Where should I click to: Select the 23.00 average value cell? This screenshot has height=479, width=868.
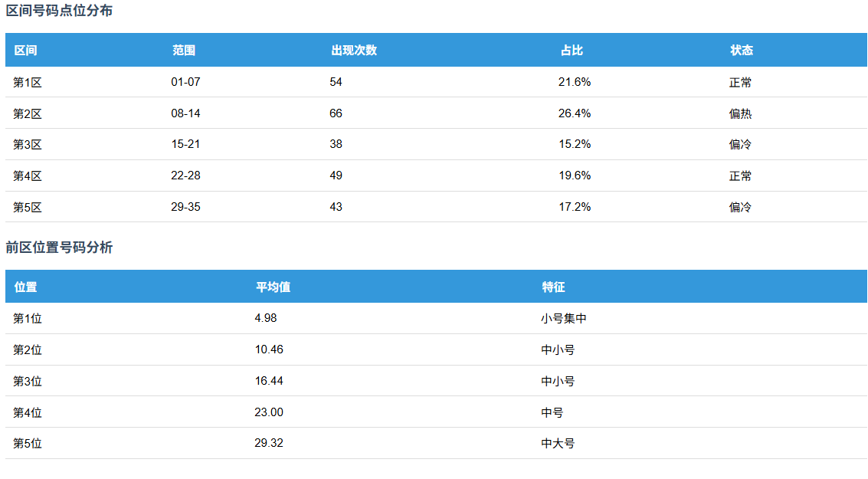pyautogui.click(x=269, y=412)
